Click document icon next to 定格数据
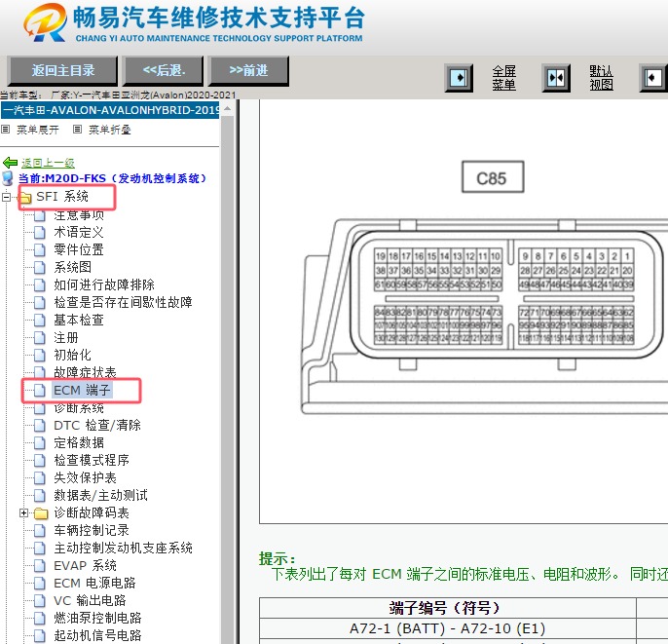Image resolution: width=668 pixels, height=644 pixels. (40, 443)
